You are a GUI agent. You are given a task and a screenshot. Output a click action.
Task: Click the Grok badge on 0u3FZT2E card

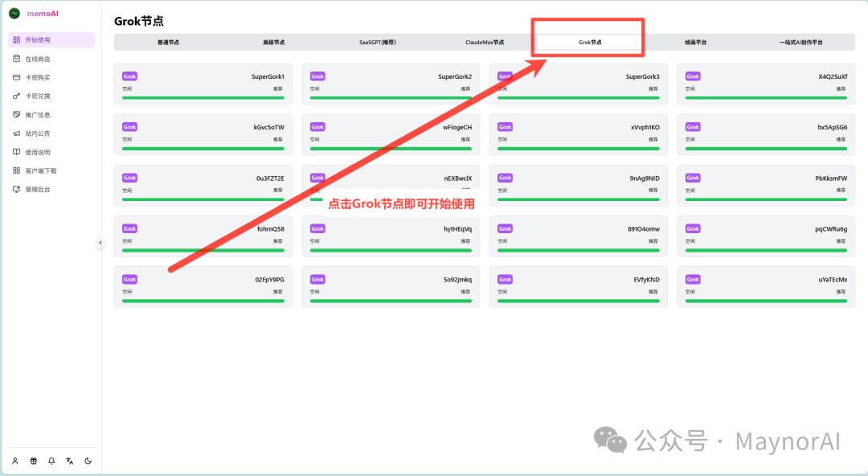pyautogui.click(x=129, y=178)
